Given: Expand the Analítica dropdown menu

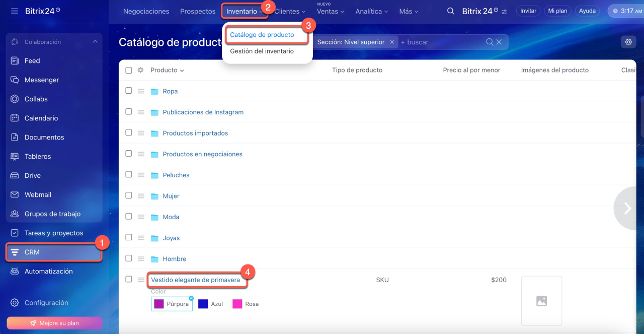Looking at the screenshot, I should [371, 11].
